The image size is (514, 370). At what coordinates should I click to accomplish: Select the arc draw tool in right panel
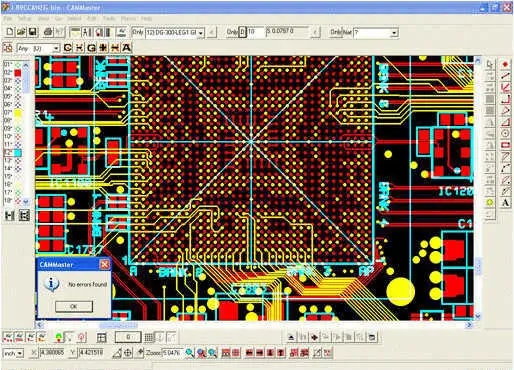pos(506,168)
